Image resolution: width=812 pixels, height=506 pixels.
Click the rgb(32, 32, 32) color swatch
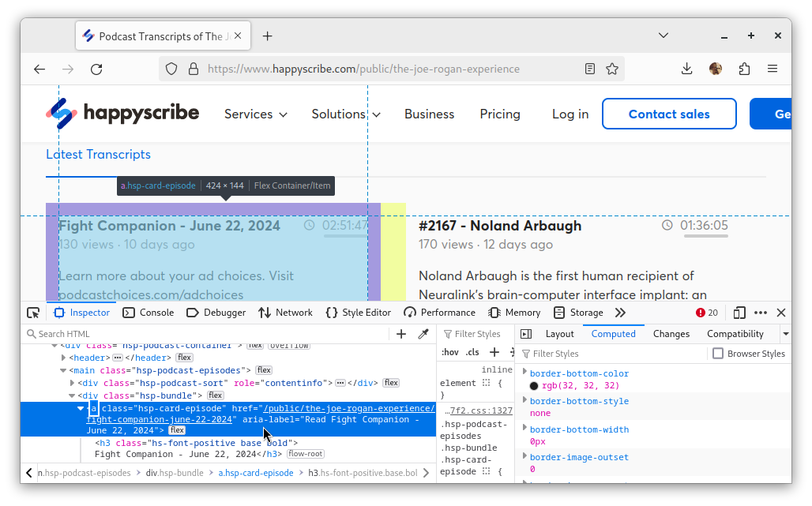tap(534, 386)
